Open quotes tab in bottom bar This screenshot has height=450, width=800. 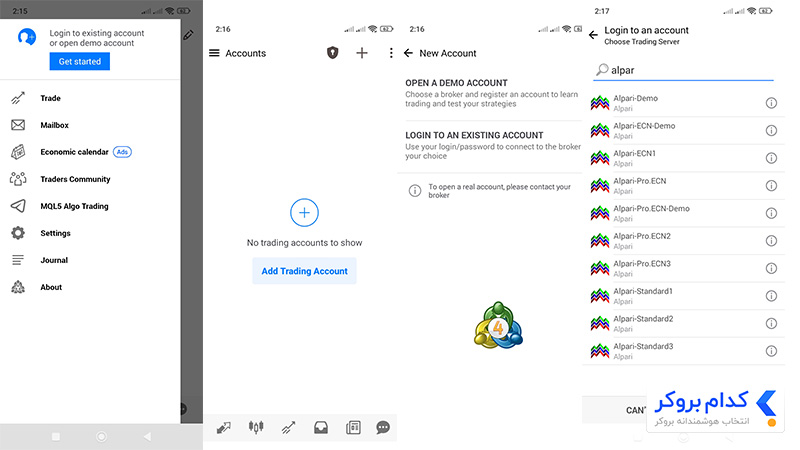(x=223, y=428)
